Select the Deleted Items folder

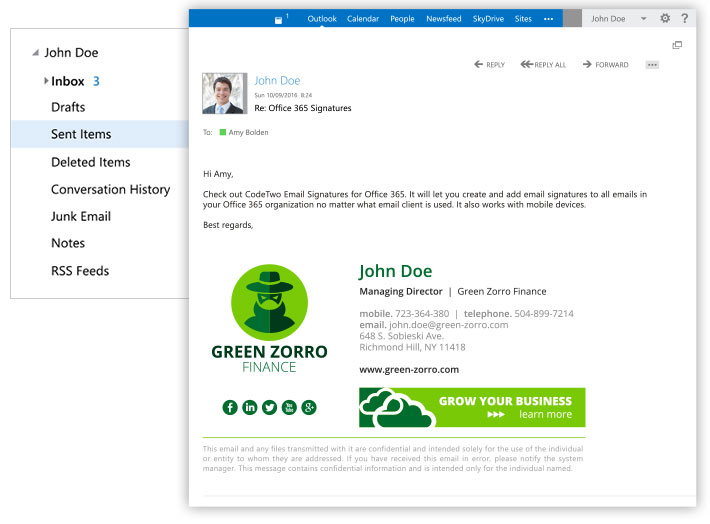coord(91,162)
